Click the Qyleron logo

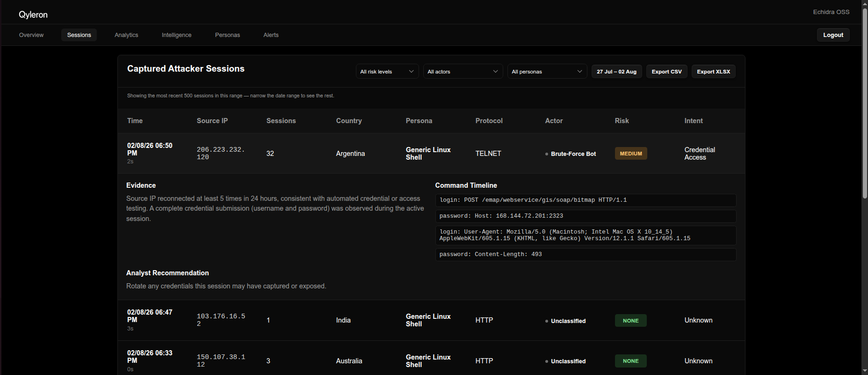33,15
